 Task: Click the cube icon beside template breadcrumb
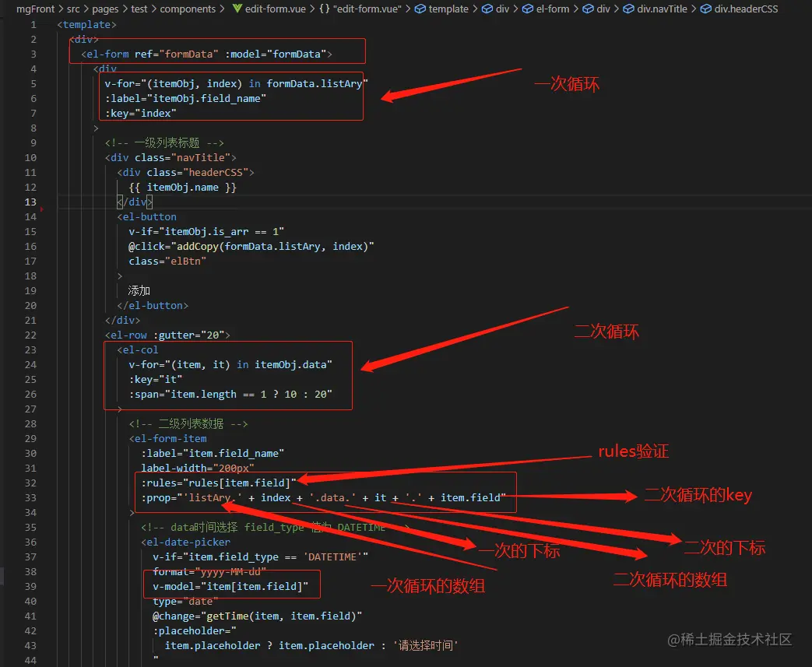coord(420,9)
